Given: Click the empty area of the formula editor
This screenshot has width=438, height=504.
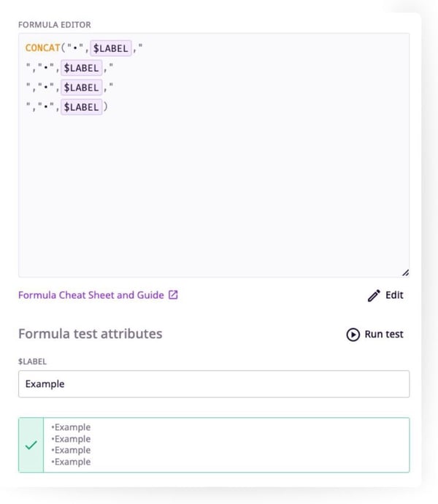Looking at the screenshot, I should pyautogui.click(x=213, y=197).
